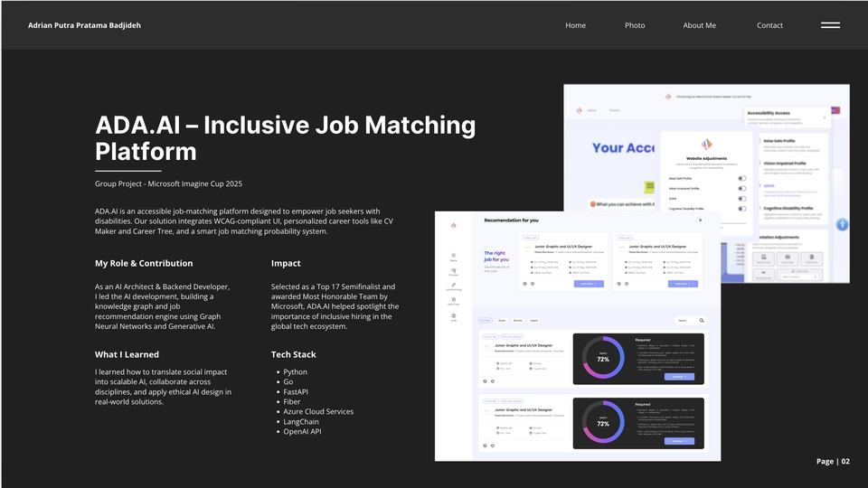Image resolution: width=868 pixels, height=488 pixels.
Task: Click the Profil icon in mockup sidebar
Action: click(454, 316)
